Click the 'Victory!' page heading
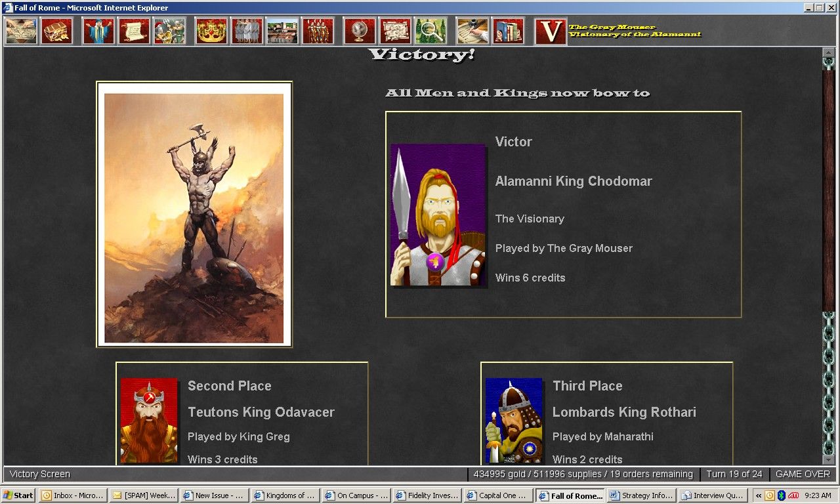Image resolution: width=840 pixels, height=504 pixels. point(421,54)
